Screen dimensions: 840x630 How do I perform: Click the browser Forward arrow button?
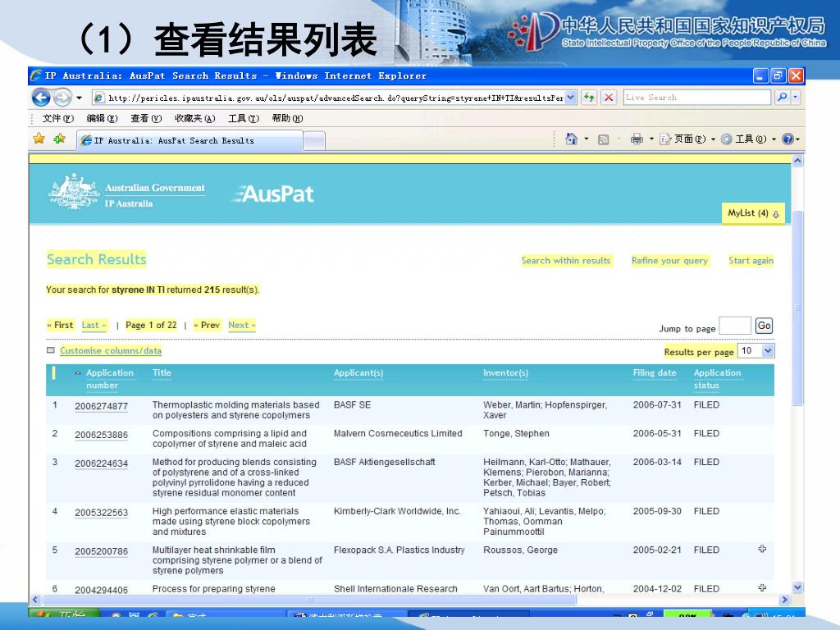click(62, 98)
